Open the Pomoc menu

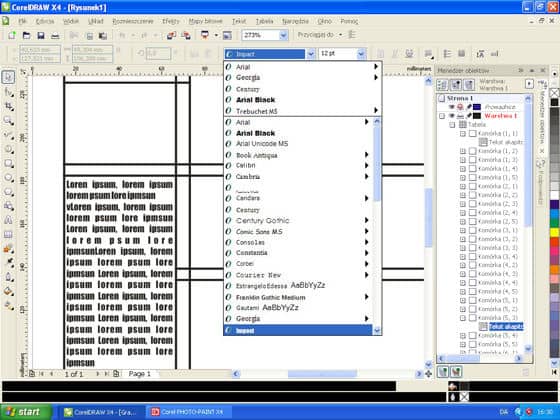pos(349,21)
